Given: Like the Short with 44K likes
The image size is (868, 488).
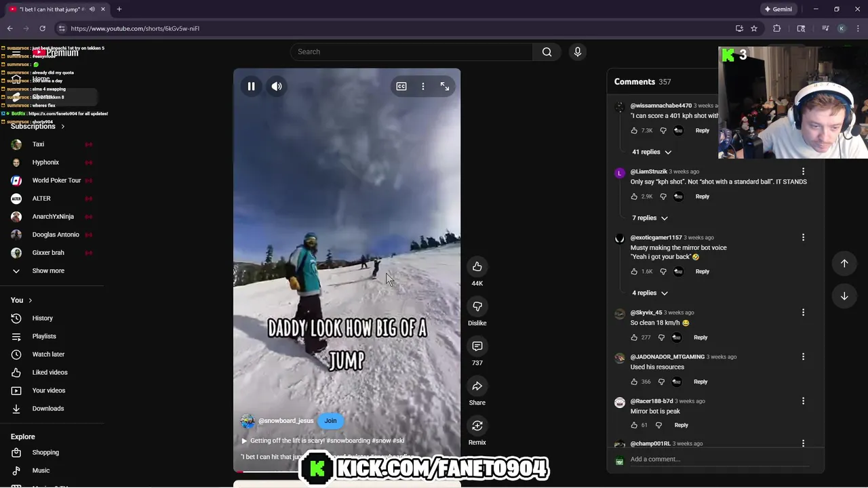Looking at the screenshot, I should tap(477, 266).
